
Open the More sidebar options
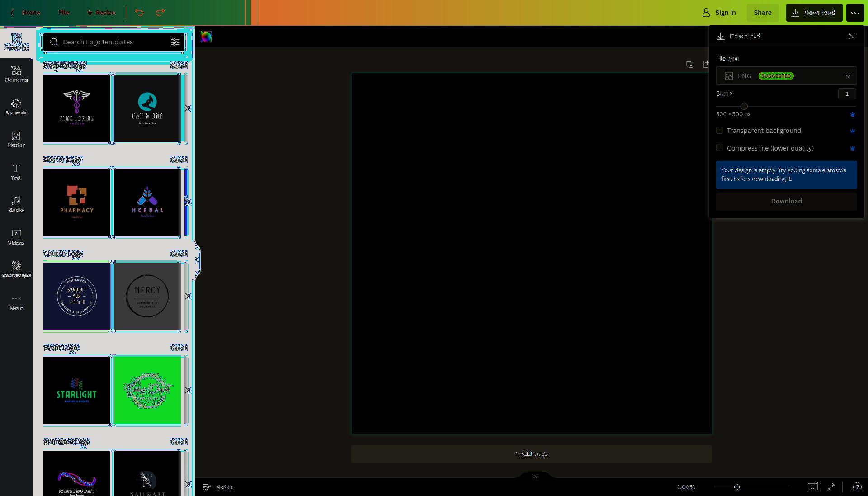click(x=16, y=302)
